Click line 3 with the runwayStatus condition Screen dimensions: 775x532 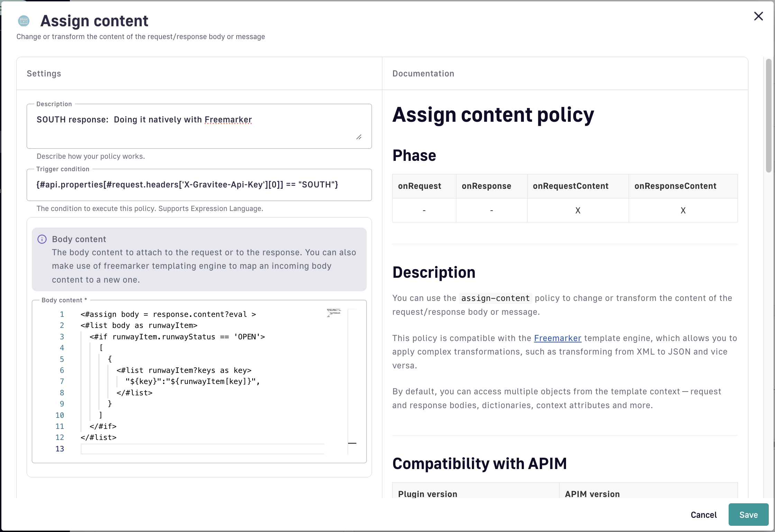tap(177, 337)
